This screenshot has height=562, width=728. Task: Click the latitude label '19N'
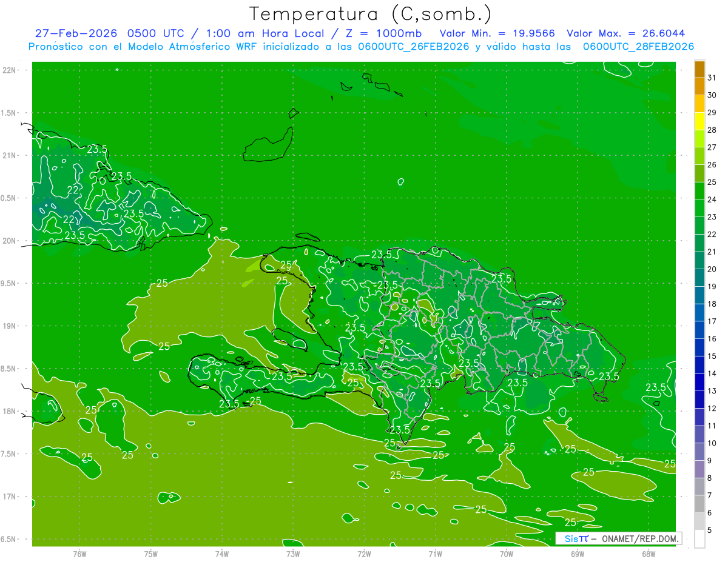[x=10, y=326]
